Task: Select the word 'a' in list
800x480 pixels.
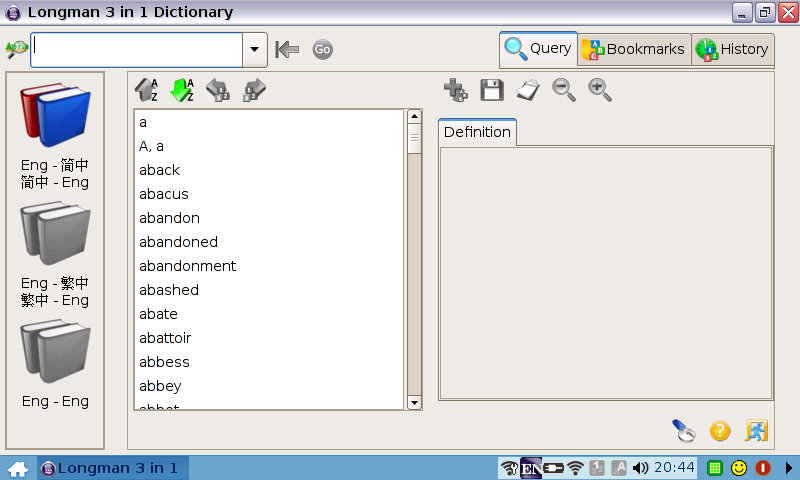Action: (269, 122)
